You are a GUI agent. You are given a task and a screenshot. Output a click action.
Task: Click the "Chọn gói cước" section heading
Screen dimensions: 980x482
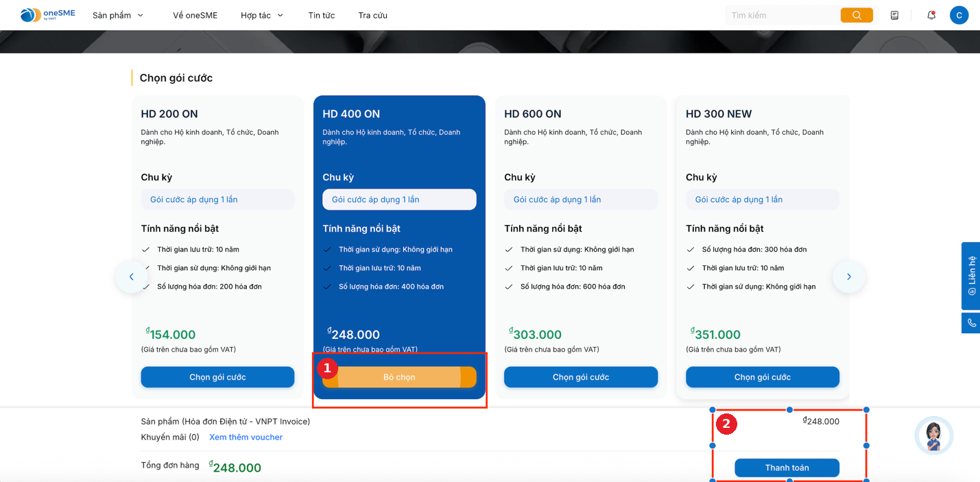click(176, 78)
